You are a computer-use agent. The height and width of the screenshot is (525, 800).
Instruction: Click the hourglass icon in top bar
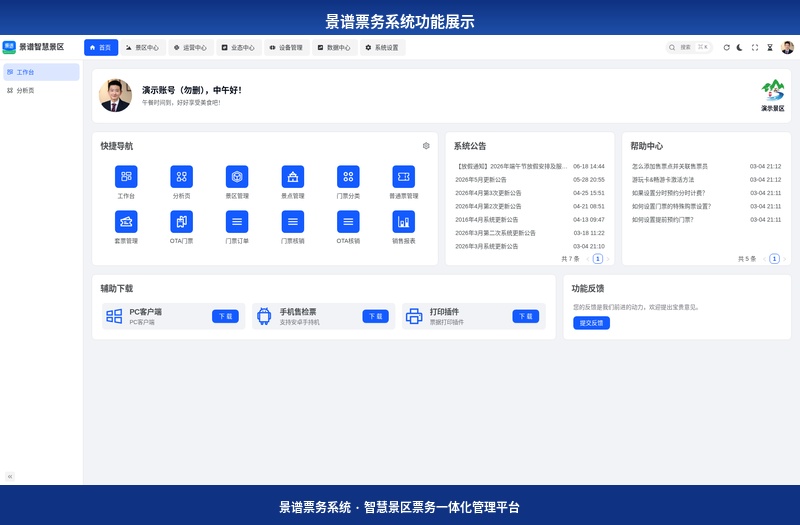click(x=770, y=47)
